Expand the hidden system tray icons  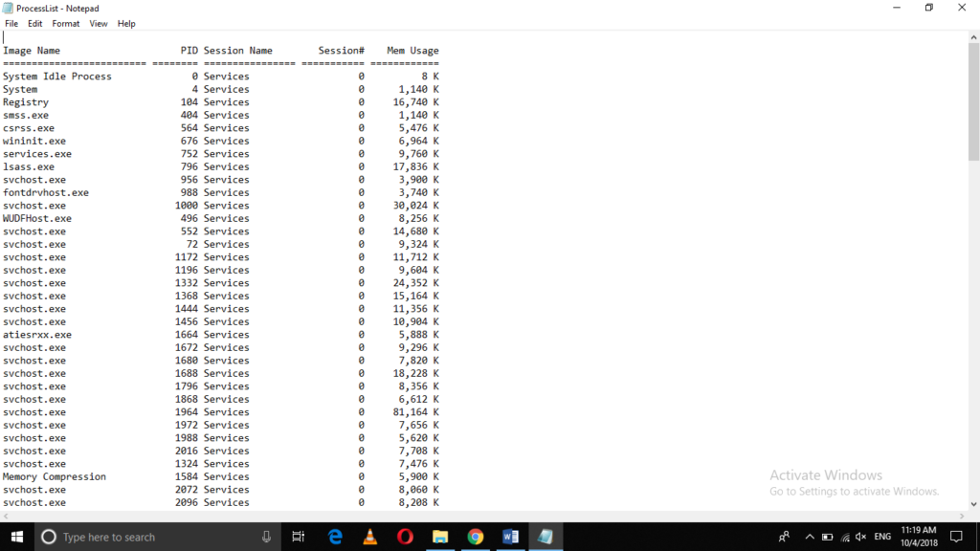click(x=810, y=536)
